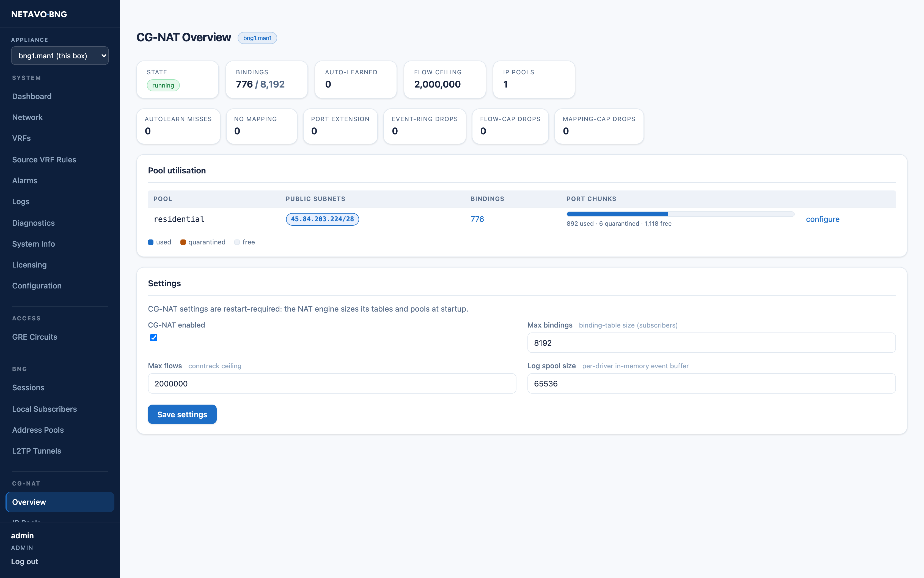Open the appliance selector dropdown
The width and height of the screenshot is (924, 578).
click(60, 56)
